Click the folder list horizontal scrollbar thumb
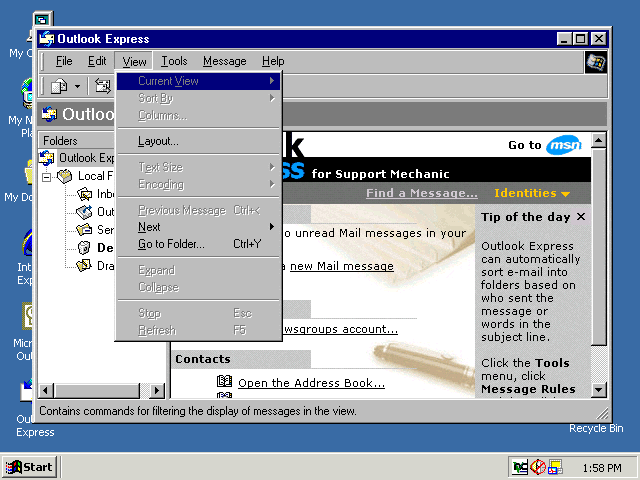The image size is (640, 480). point(97,391)
